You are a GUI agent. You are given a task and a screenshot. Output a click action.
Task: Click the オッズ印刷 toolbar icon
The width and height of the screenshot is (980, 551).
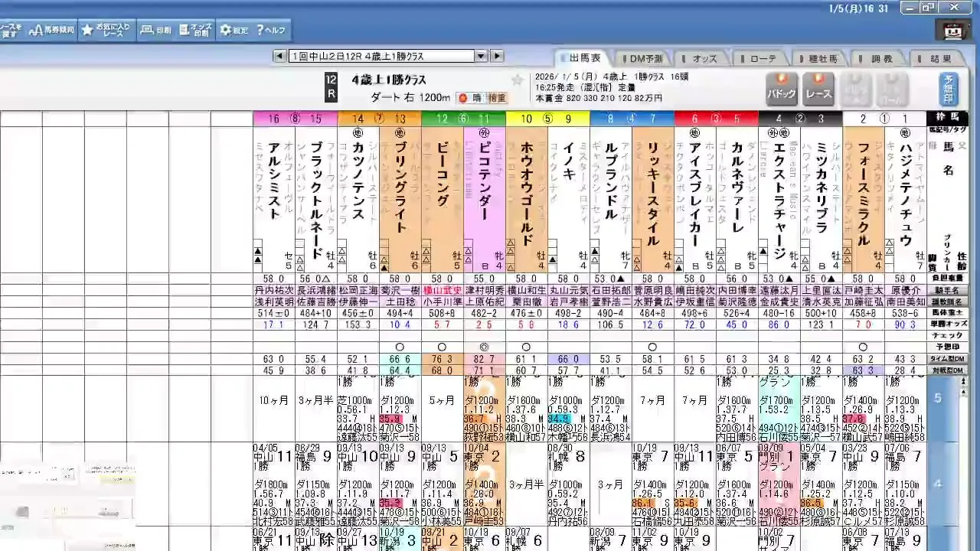(194, 30)
